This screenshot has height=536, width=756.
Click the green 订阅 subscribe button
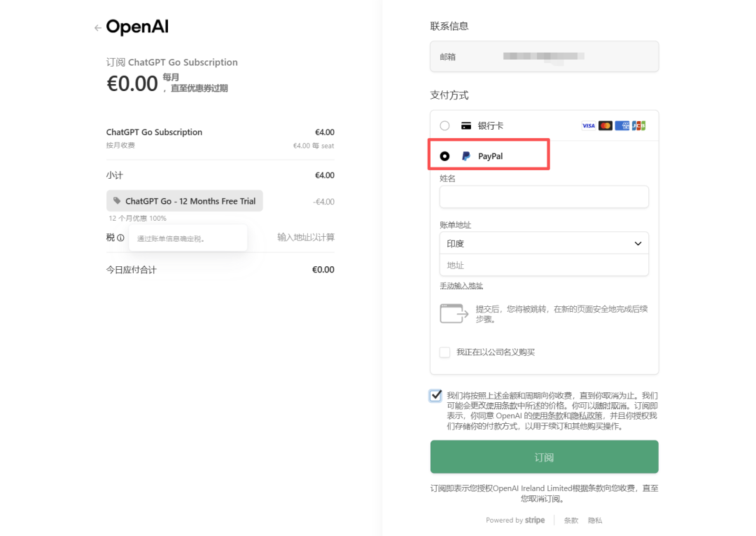tap(544, 457)
